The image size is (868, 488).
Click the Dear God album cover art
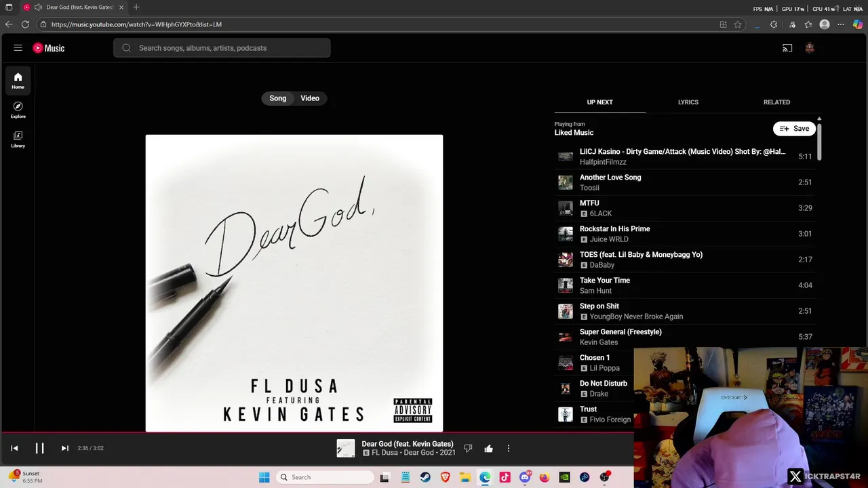[294, 283]
